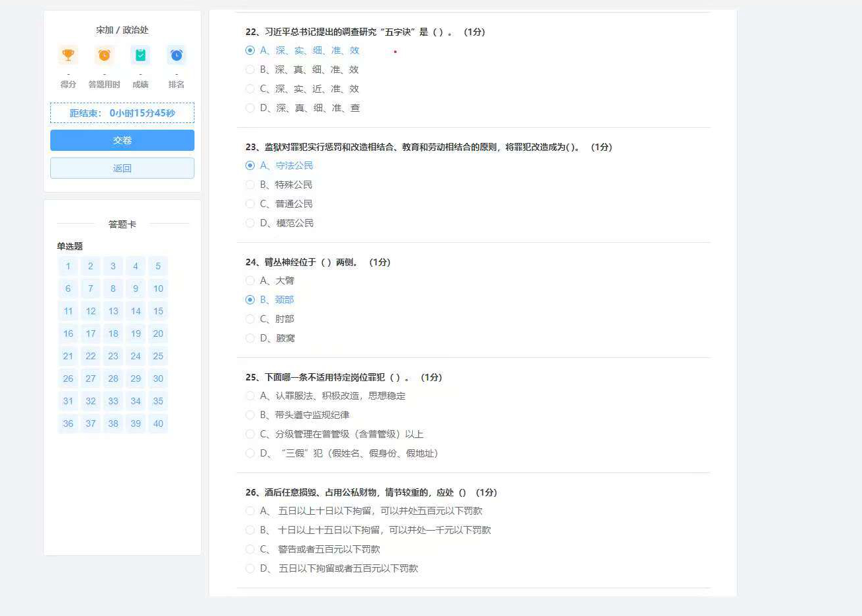The width and height of the screenshot is (862, 616).
Task: Click the orange alarm clock answer-time icon
Action: 104,55
